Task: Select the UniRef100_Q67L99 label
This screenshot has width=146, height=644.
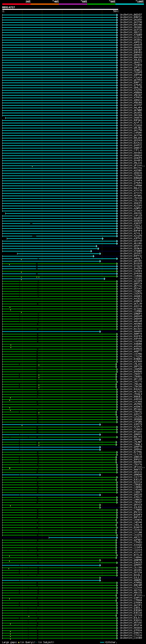Action: (x=131, y=304)
